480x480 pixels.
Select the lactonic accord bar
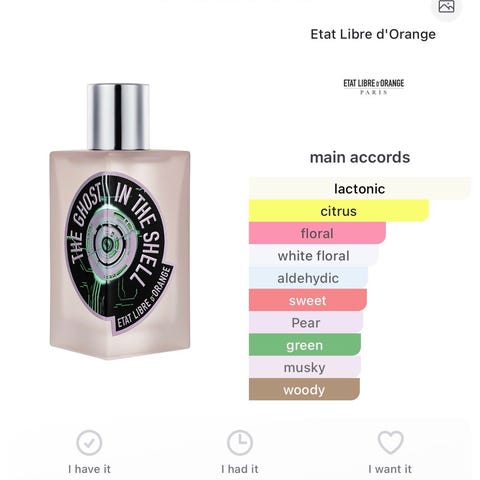(x=360, y=189)
